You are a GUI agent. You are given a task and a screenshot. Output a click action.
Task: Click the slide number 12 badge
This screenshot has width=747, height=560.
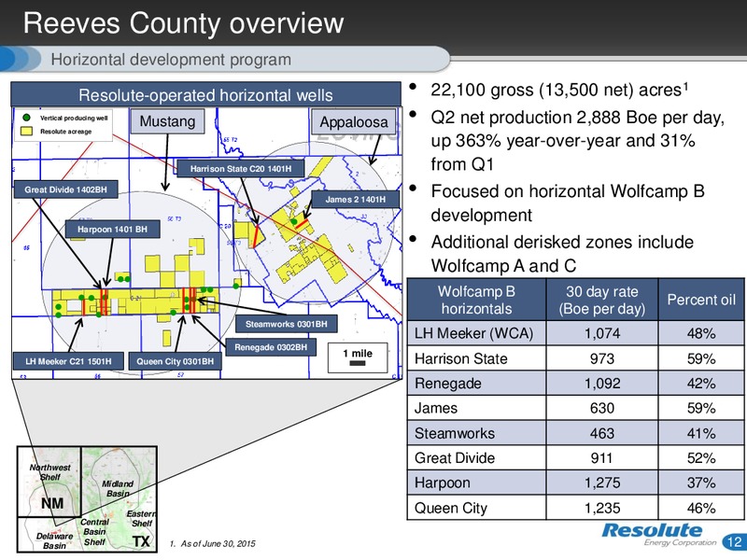[x=734, y=542]
